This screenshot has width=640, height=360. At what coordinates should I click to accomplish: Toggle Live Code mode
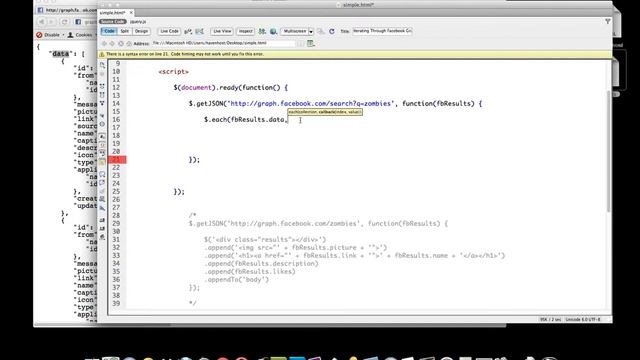pos(169,31)
